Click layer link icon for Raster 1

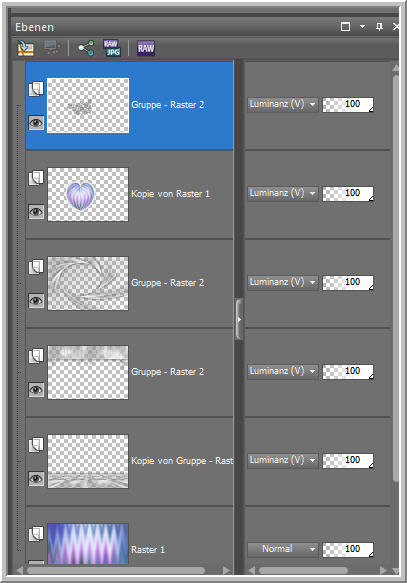(x=36, y=534)
